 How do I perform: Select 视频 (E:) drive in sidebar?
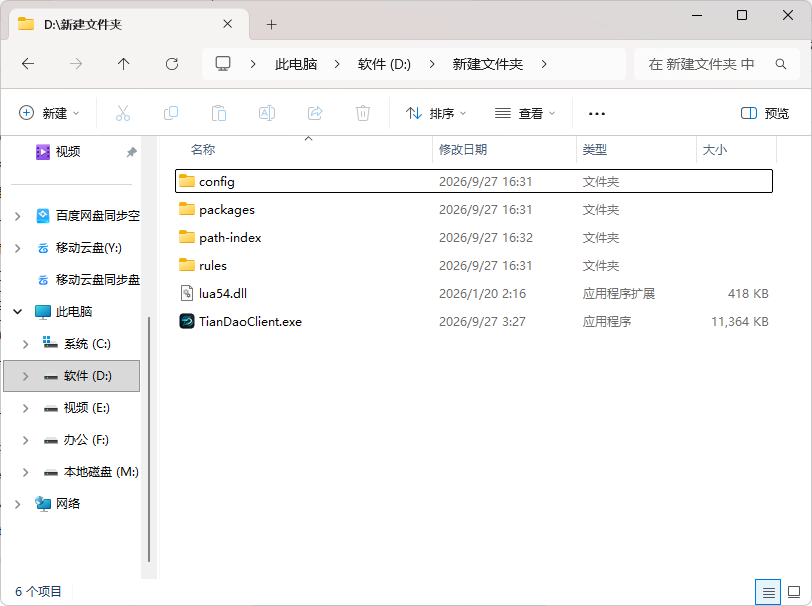[86, 408]
